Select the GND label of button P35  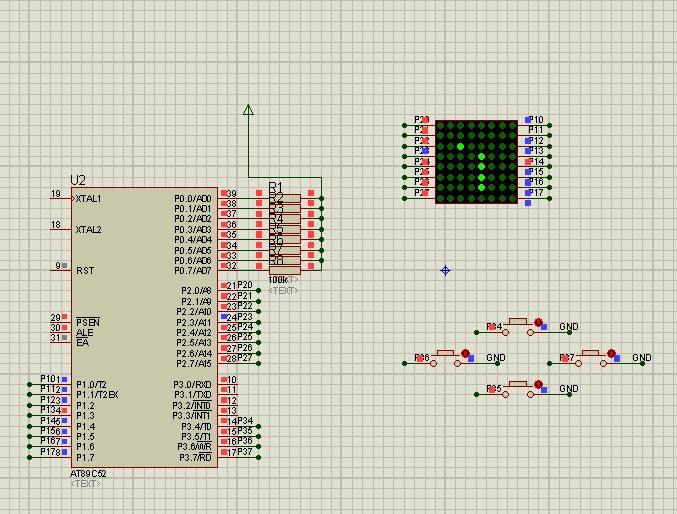point(569,389)
